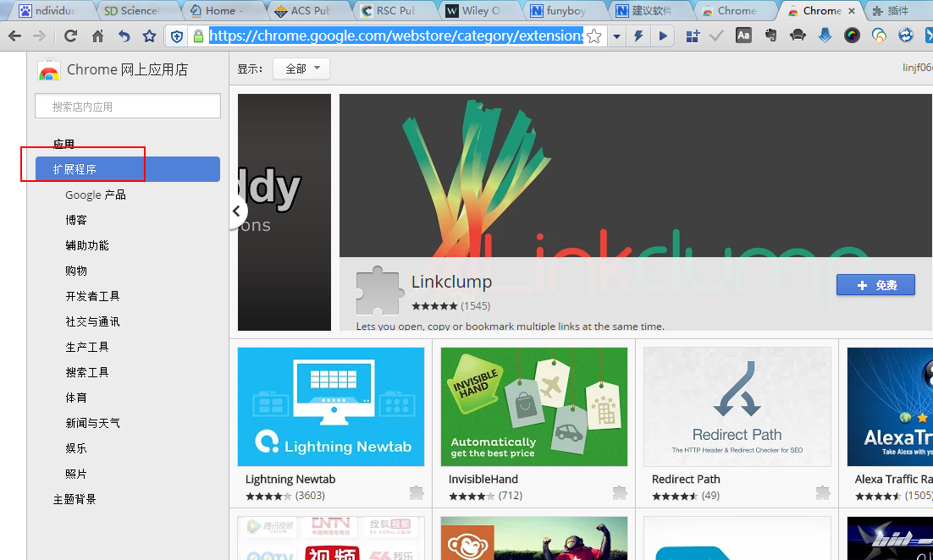Open the Evernote elephant extension
Image resolution: width=933 pixels, height=560 pixels.
(770, 36)
